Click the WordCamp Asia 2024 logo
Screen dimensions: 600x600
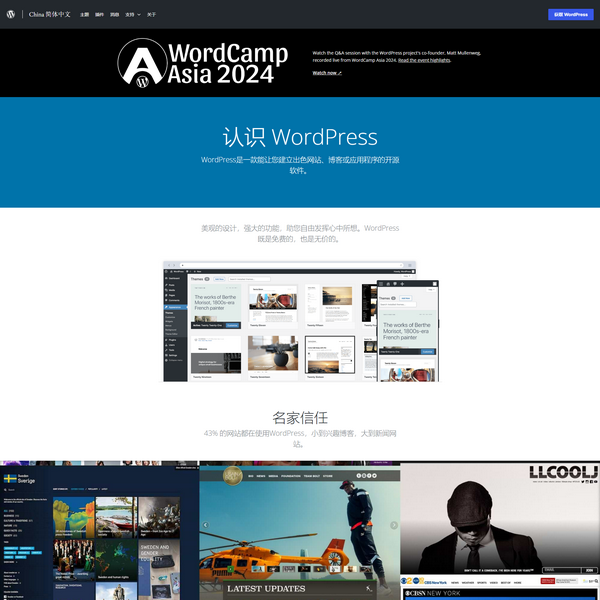tap(204, 62)
